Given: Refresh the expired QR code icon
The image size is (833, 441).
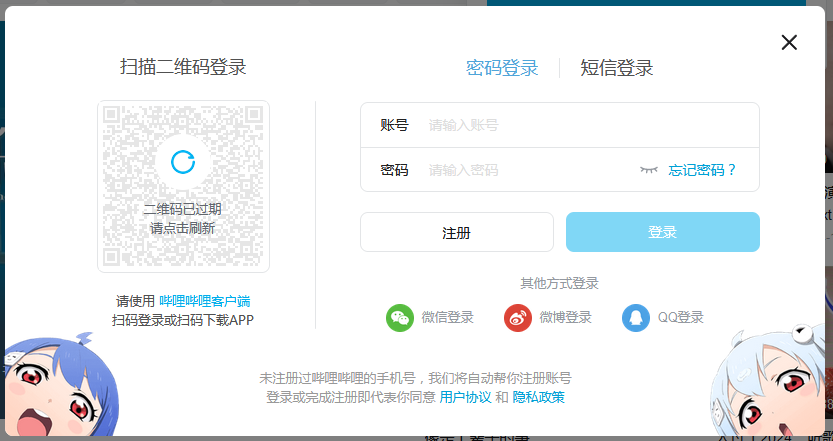Looking at the screenshot, I should pyautogui.click(x=183, y=162).
